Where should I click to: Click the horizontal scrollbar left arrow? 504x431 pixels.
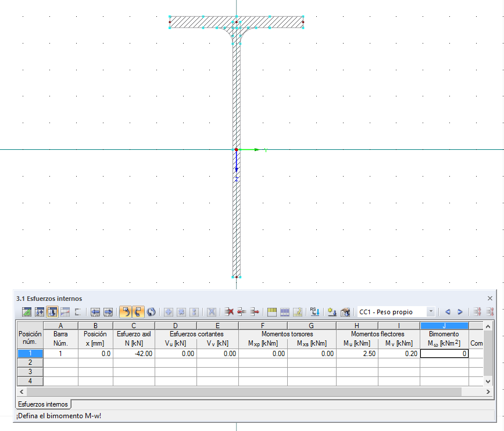(x=22, y=392)
